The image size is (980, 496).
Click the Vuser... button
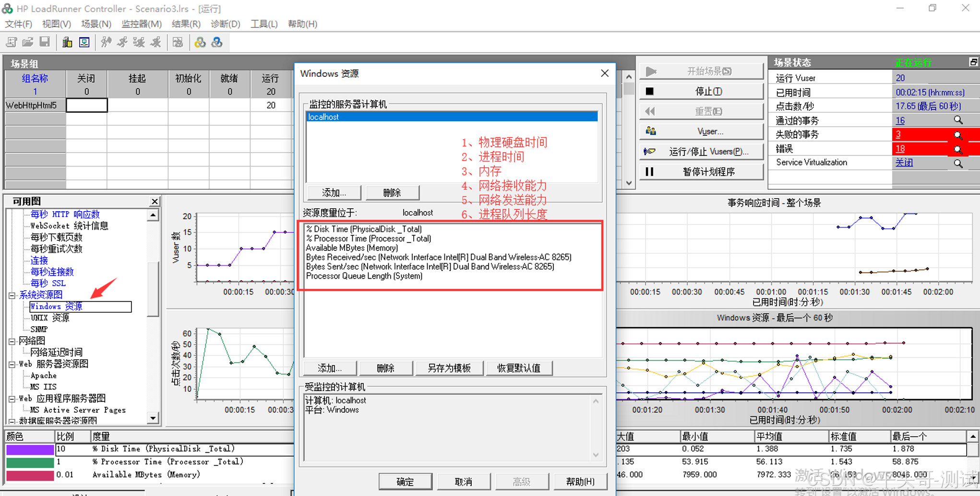(701, 131)
